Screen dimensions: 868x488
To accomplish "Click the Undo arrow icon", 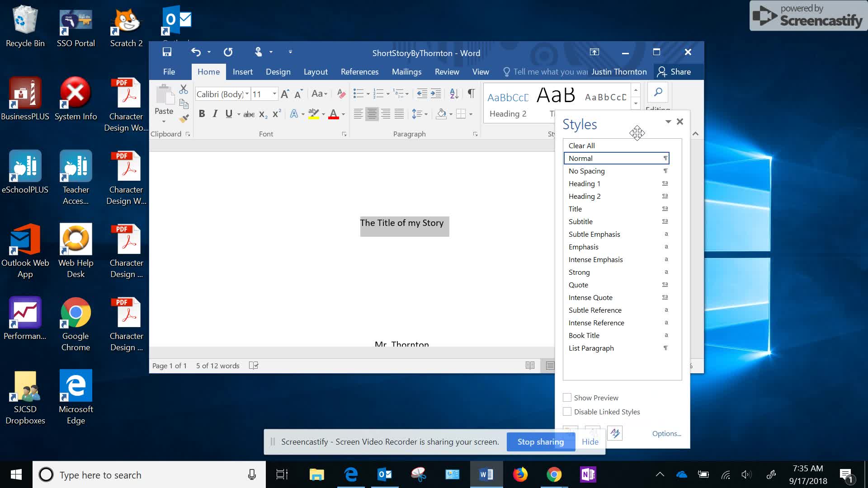I will tap(196, 52).
